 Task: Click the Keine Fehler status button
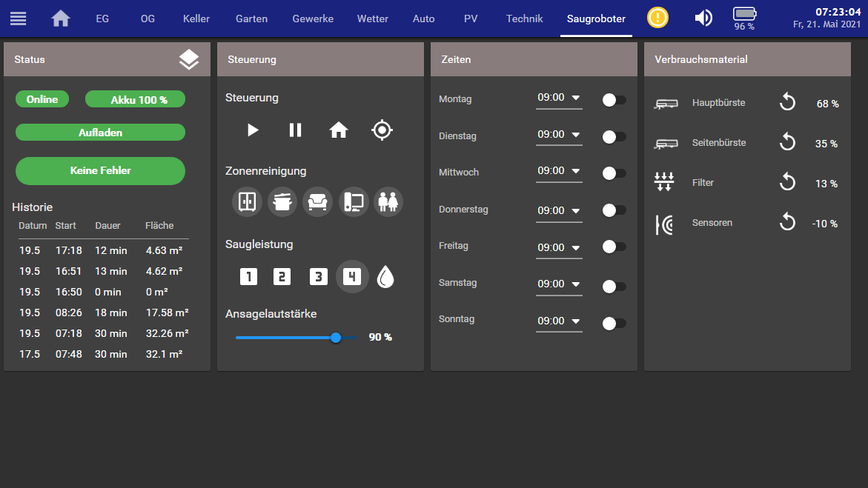coord(100,170)
